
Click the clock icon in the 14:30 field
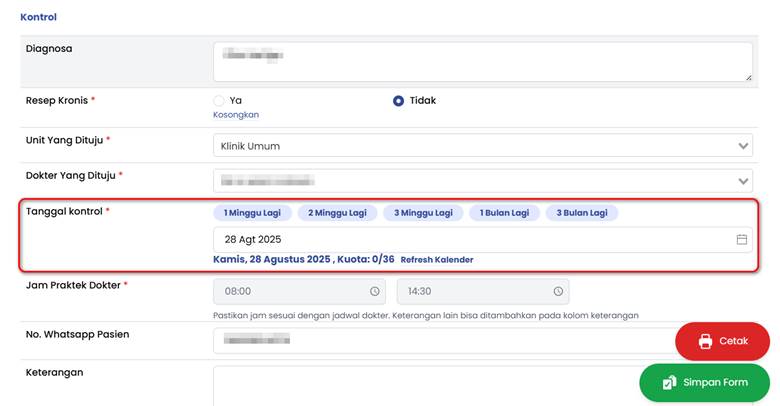pos(558,292)
